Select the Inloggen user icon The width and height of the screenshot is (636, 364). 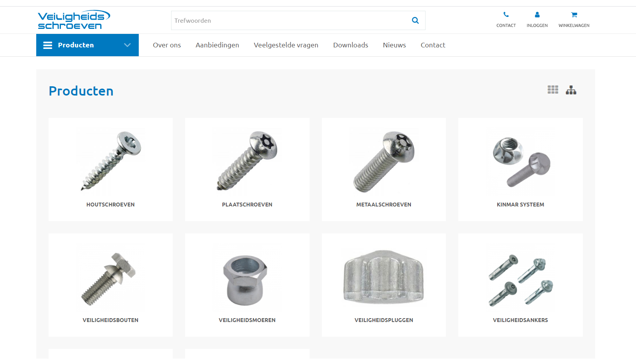point(537,15)
